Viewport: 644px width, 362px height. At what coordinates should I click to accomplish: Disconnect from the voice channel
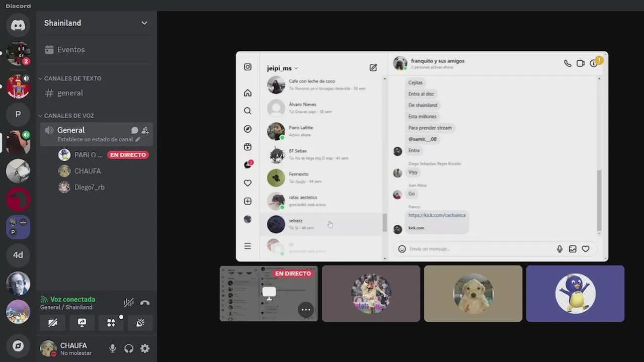tap(145, 303)
